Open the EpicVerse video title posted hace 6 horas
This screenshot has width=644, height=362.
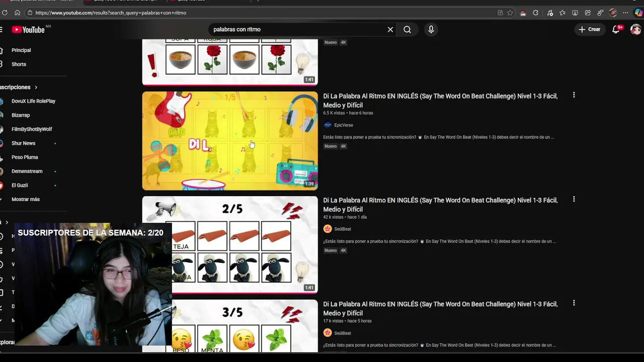440,101
